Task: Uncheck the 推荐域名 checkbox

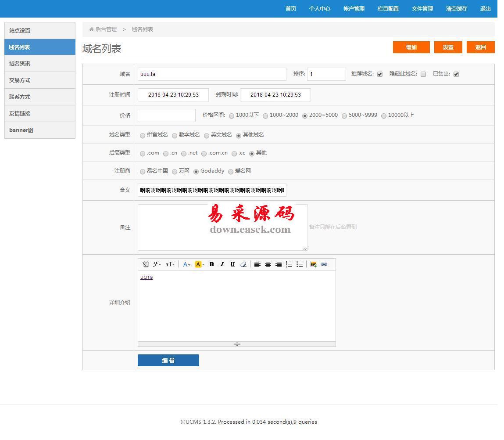Action: pos(380,74)
